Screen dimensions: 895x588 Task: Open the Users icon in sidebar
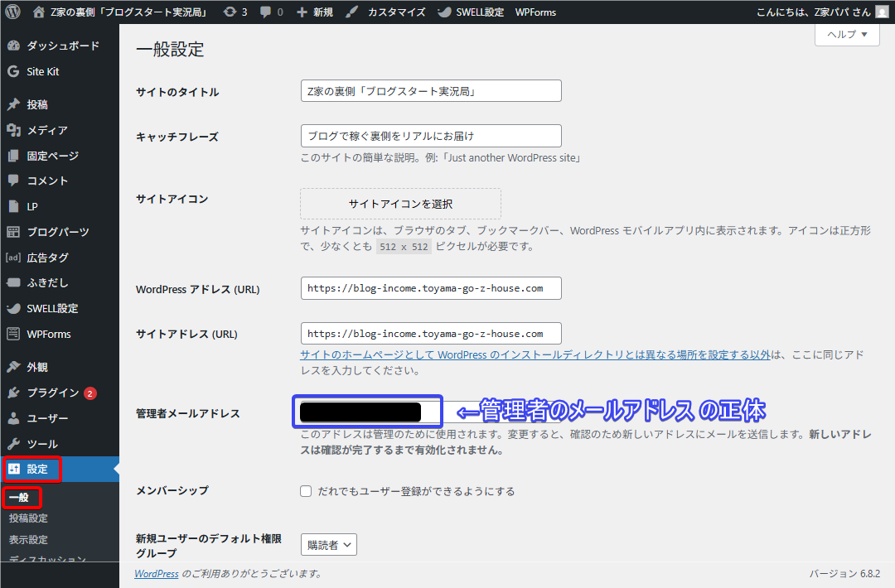13,418
